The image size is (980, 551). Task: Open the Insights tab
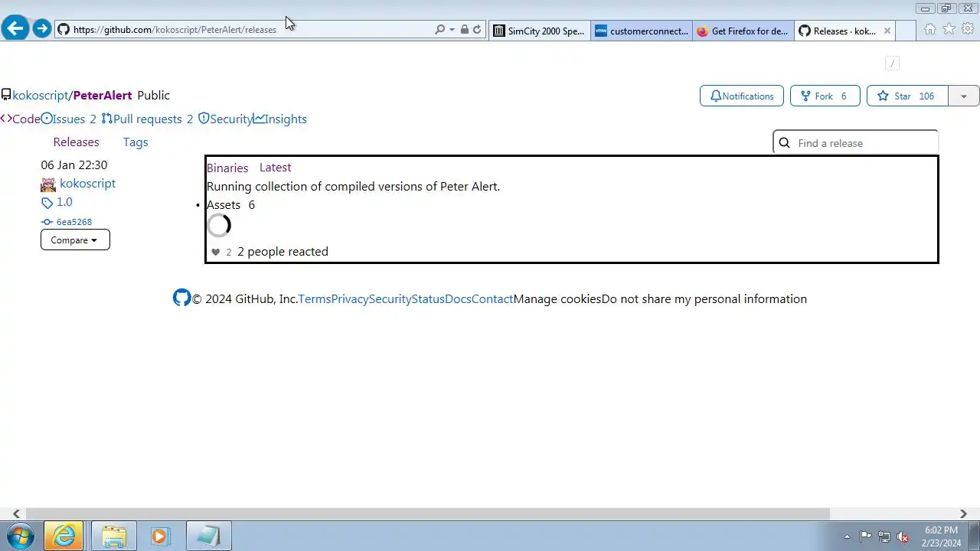coord(280,119)
